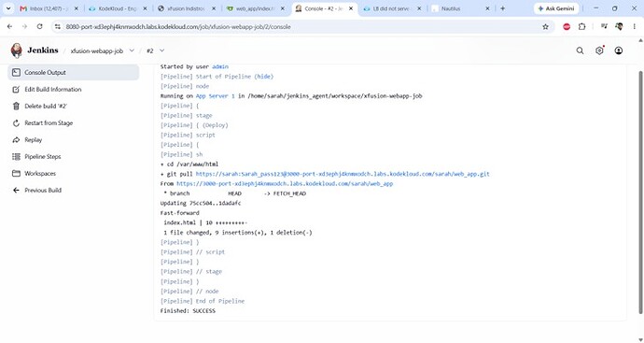
Task: Open #2 build breadcrumb link
Action: pos(150,51)
